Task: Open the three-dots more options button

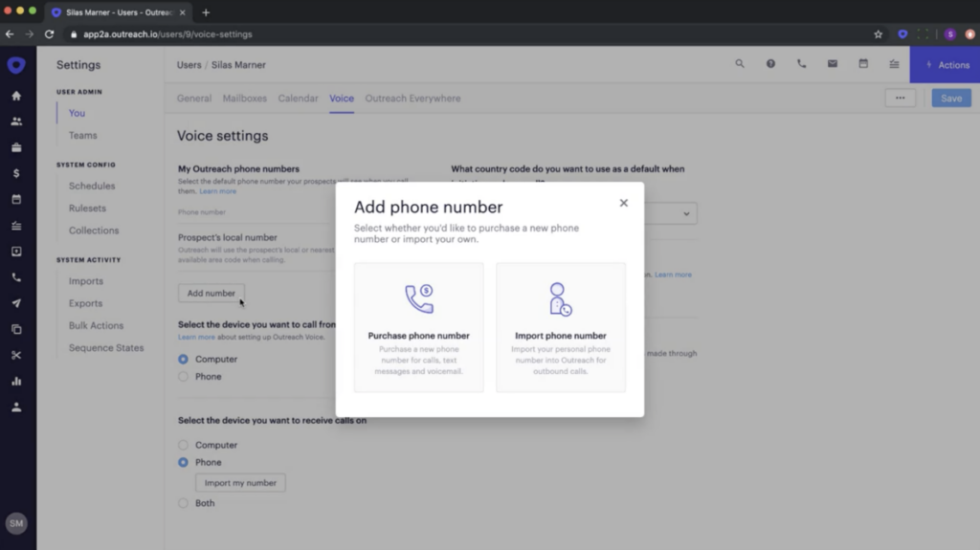Action: point(900,99)
